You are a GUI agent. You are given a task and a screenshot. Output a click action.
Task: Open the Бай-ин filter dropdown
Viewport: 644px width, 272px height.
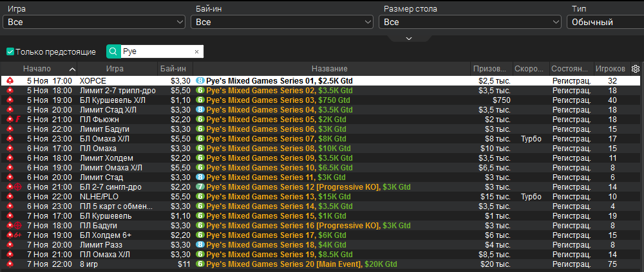pyautogui.click(x=282, y=23)
